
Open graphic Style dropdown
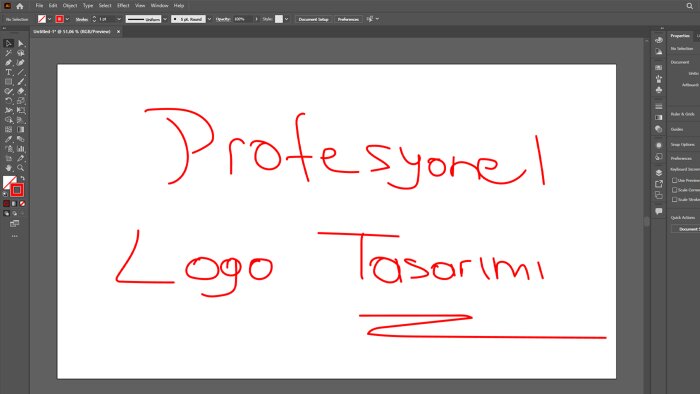coord(286,19)
